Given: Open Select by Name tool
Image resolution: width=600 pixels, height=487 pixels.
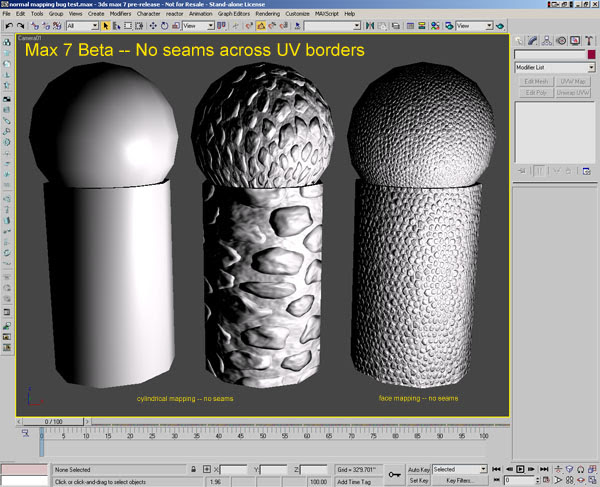Looking at the screenshot, I should click(x=117, y=26).
